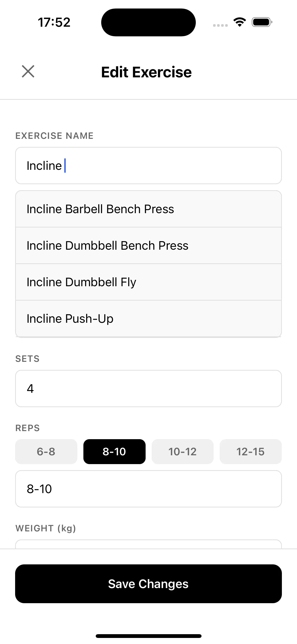Select the 8-10 reps chip
This screenshot has height=644, width=297.
[x=114, y=452]
